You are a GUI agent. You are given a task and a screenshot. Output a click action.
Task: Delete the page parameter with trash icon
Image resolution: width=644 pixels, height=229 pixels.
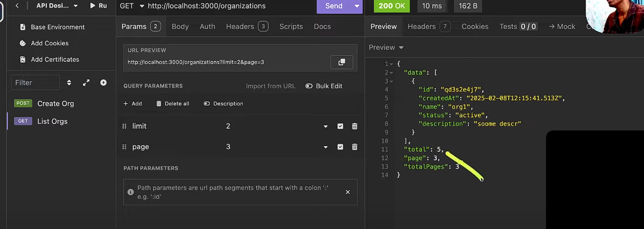(354, 147)
